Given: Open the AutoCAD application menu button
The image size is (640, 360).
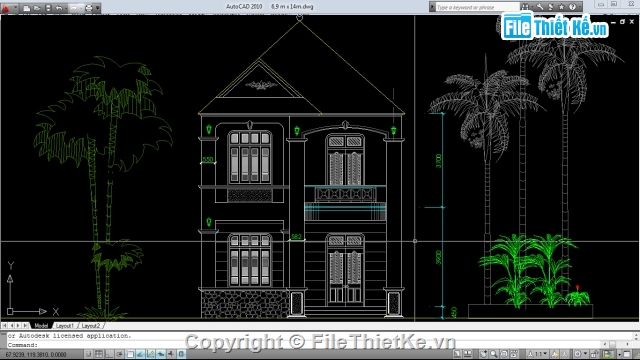Looking at the screenshot, I should point(6,8).
